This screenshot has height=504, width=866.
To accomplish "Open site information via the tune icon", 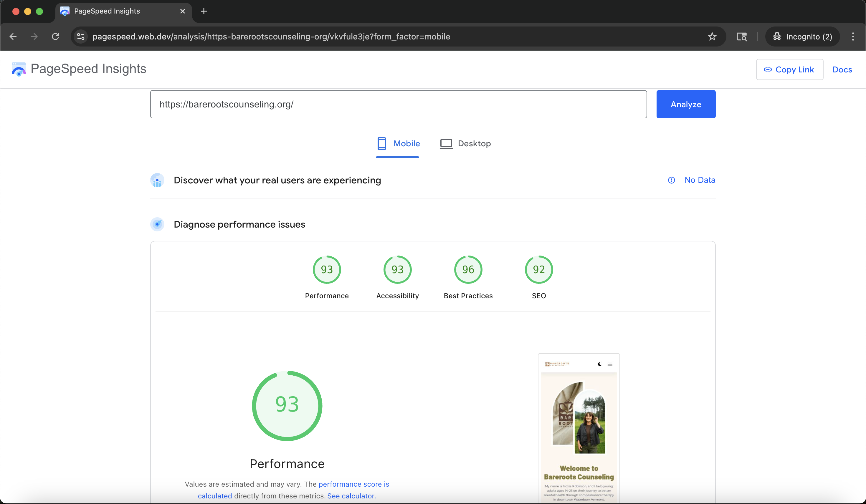I will pyautogui.click(x=80, y=37).
